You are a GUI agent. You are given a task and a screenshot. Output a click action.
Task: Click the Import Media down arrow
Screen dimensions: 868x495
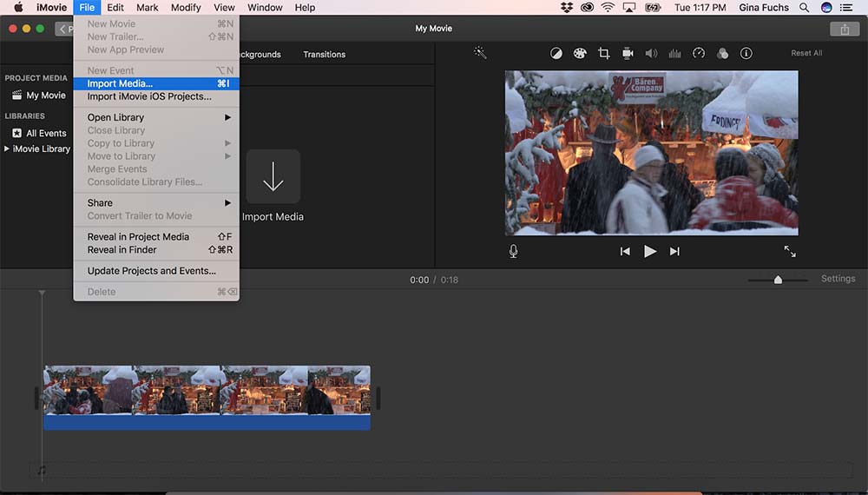coord(273,176)
